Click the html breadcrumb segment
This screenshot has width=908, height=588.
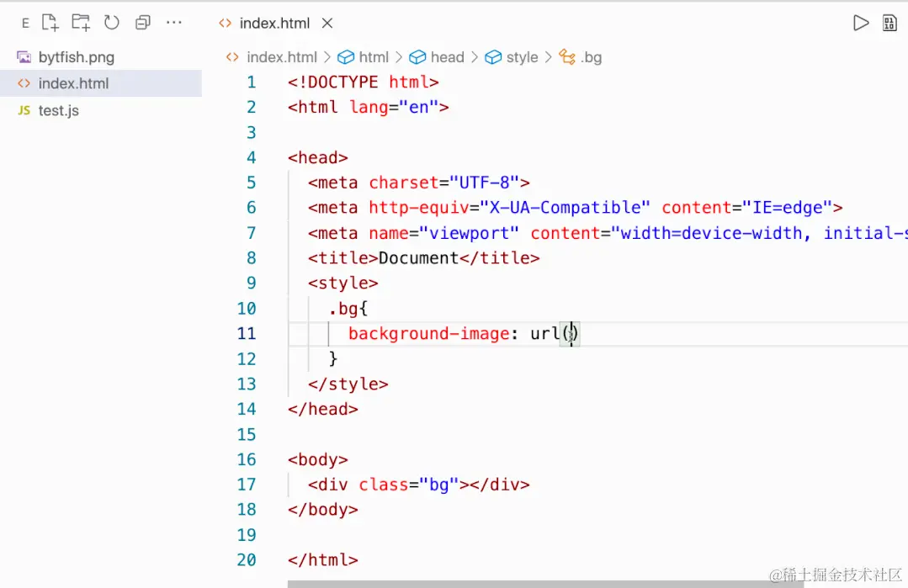coord(374,57)
